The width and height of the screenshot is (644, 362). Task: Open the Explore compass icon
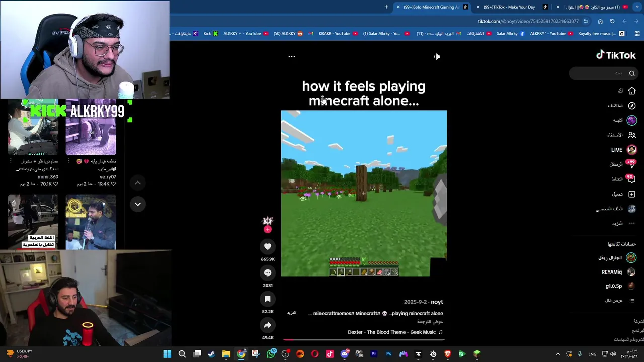(x=632, y=106)
